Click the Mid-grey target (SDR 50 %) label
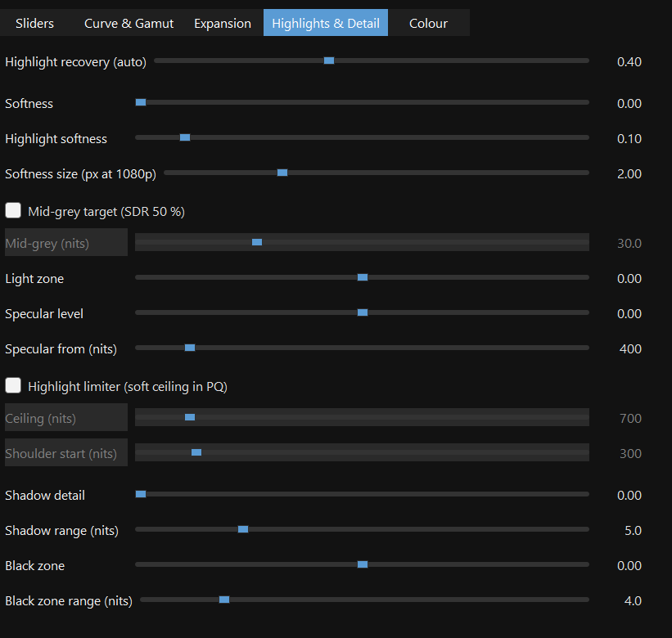This screenshot has width=672, height=638. tap(106, 212)
